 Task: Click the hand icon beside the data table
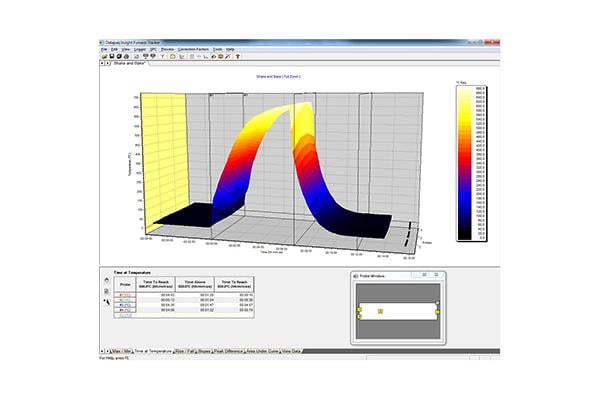[107, 280]
